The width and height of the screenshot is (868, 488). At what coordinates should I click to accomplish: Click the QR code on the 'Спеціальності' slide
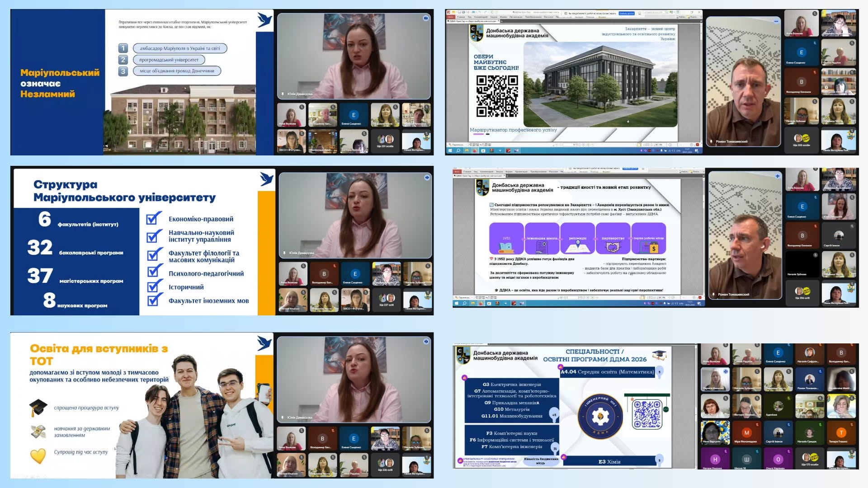click(x=647, y=414)
